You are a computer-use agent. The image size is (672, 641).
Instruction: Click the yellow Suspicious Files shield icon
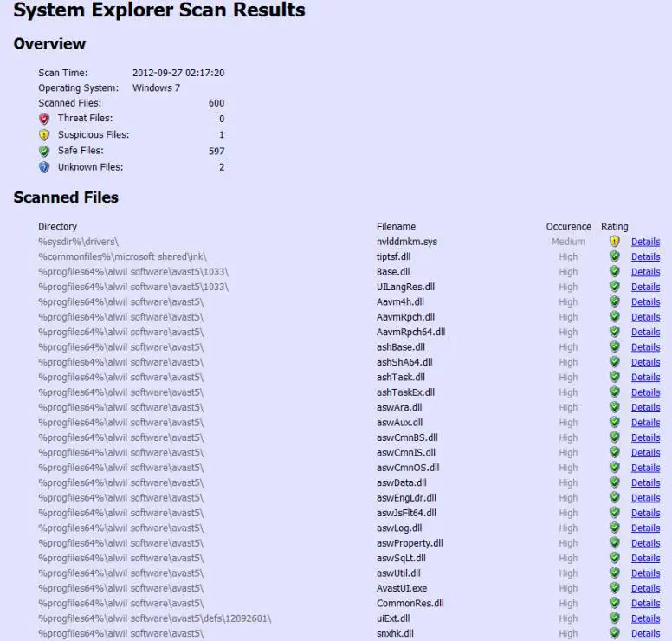(x=44, y=135)
